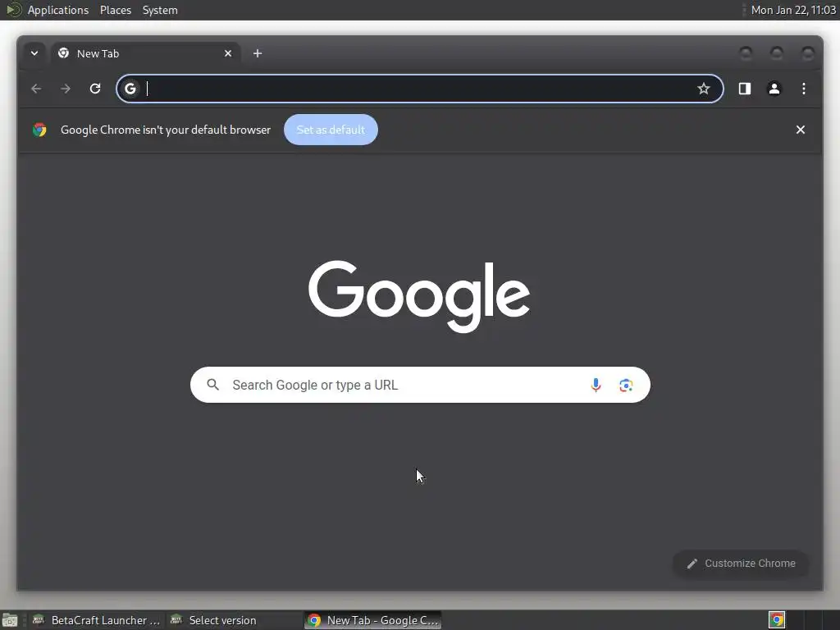The height and width of the screenshot is (630, 840).
Task: Maximize the Chrome window
Action: [x=776, y=53]
